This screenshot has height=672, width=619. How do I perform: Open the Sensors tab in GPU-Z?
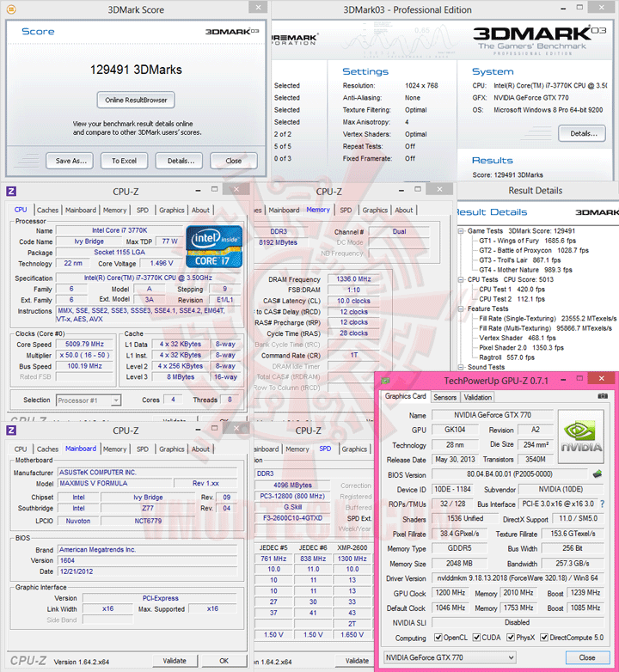(445, 397)
